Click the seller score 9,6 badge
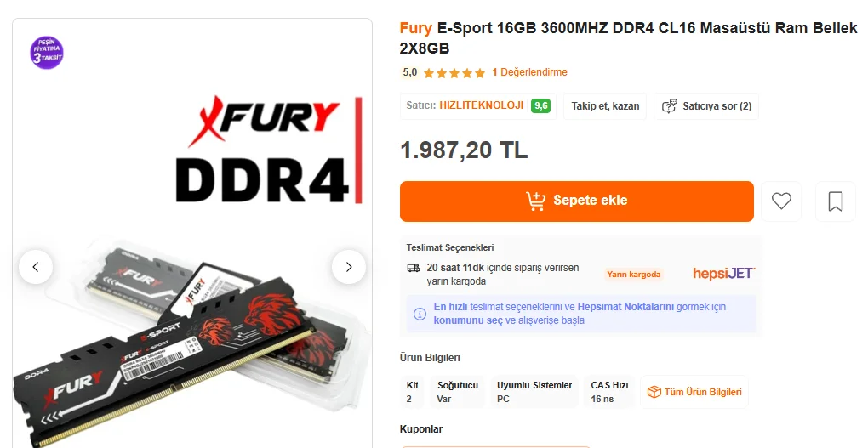The width and height of the screenshot is (868, 448). pyautogui.click(x=541, y=105)
